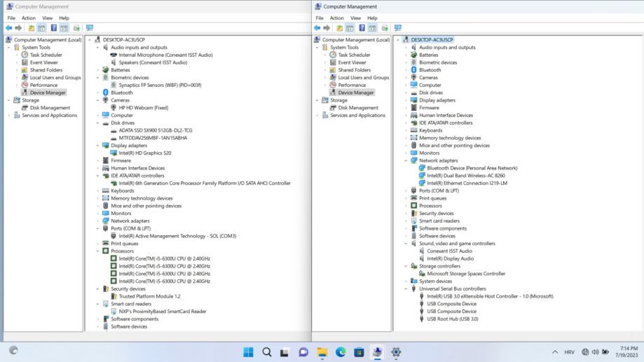Screen dimensions: 644x362
Task: Select Disk Management in the left window tree
Action: tap(50, 108)
